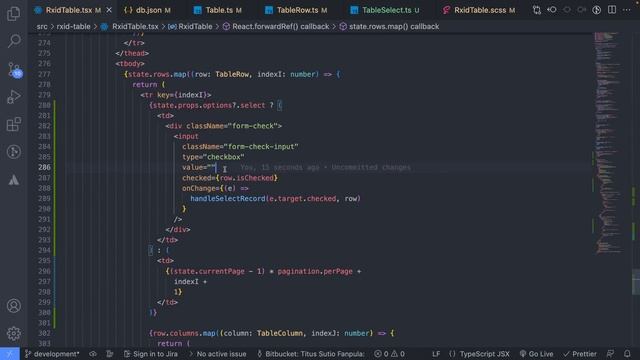This screenshot has height=360, width=640.
Task: Switch to the RxidTable.scss tab
Action: click(x=480, y=10)
